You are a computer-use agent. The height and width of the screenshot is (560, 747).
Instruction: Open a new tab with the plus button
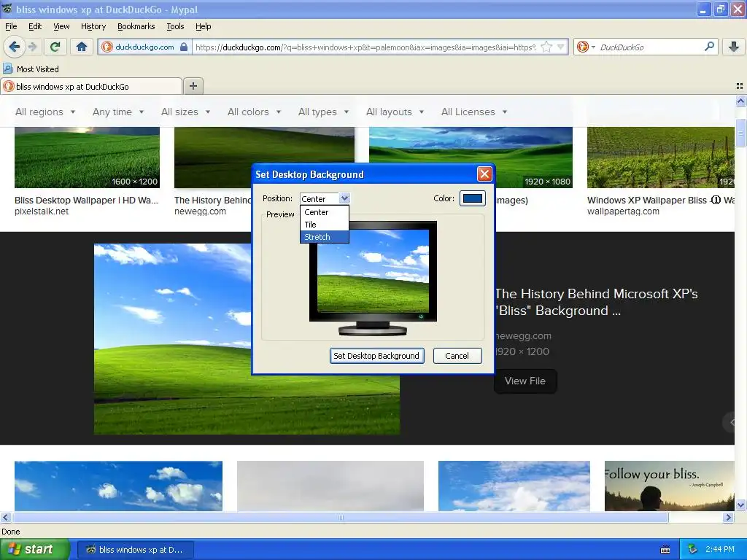193,86
